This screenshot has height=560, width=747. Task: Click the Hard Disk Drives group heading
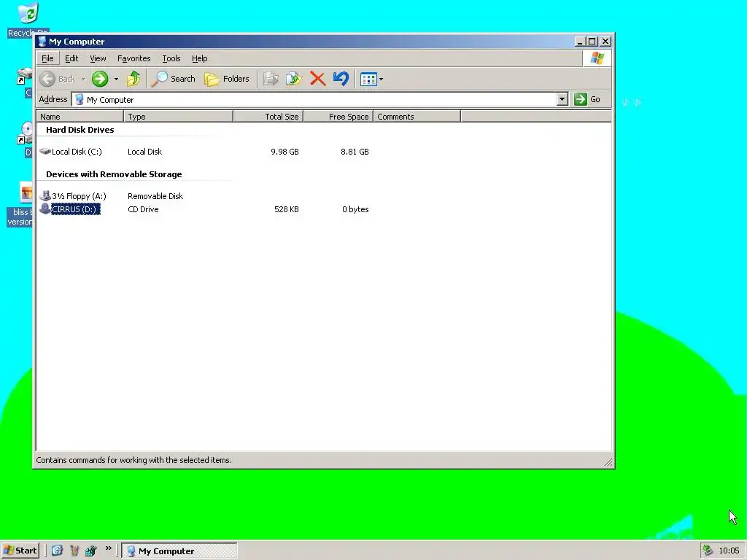80,130
